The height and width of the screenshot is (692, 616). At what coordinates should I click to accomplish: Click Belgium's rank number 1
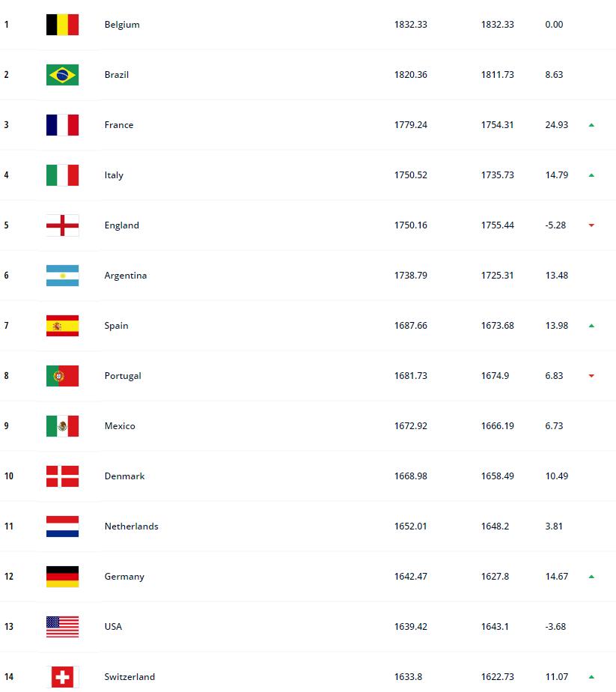[7, 25]
